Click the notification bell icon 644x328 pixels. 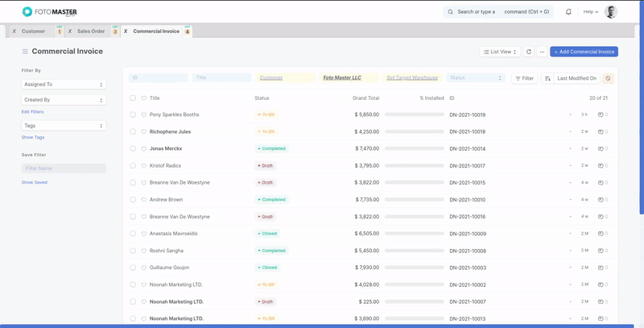click(568, 12)
